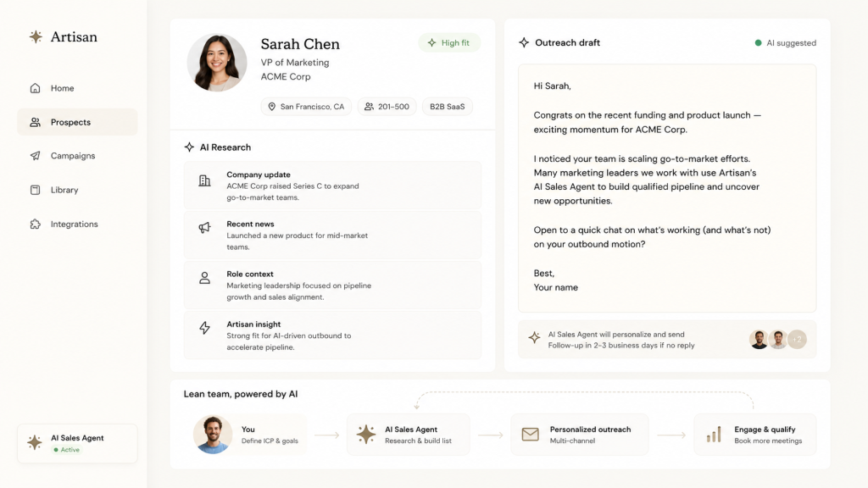Image resolution: width=868 pixels, height=488 pixels.
Task: Click the +2 more avatars bubble
Action: click(x=797, y=339)
